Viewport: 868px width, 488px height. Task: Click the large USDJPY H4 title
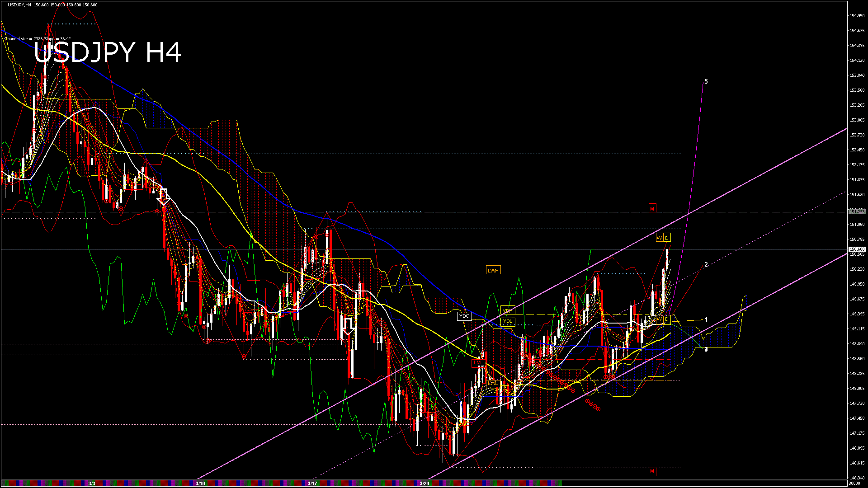pyautogui.click(x=108, y=52)
